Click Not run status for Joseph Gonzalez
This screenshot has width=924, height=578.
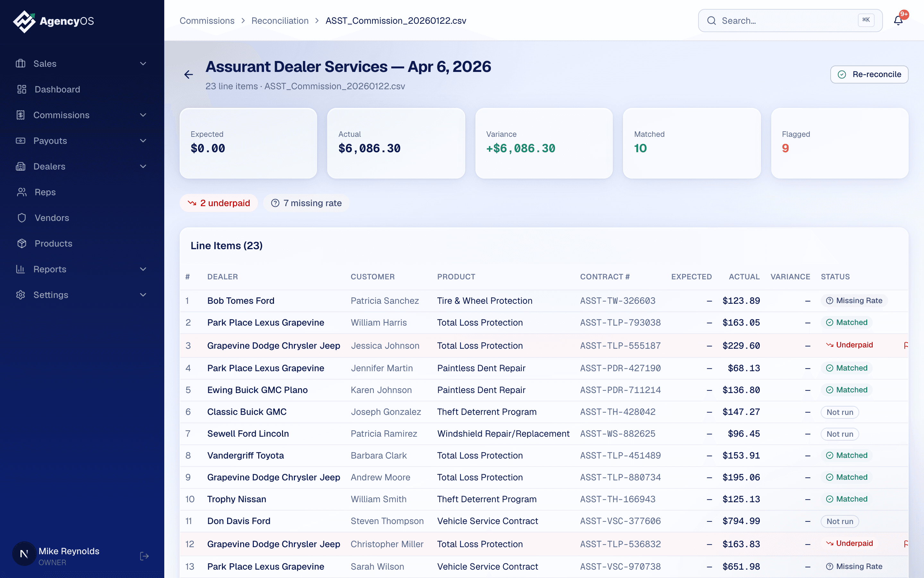pos(840,412)
